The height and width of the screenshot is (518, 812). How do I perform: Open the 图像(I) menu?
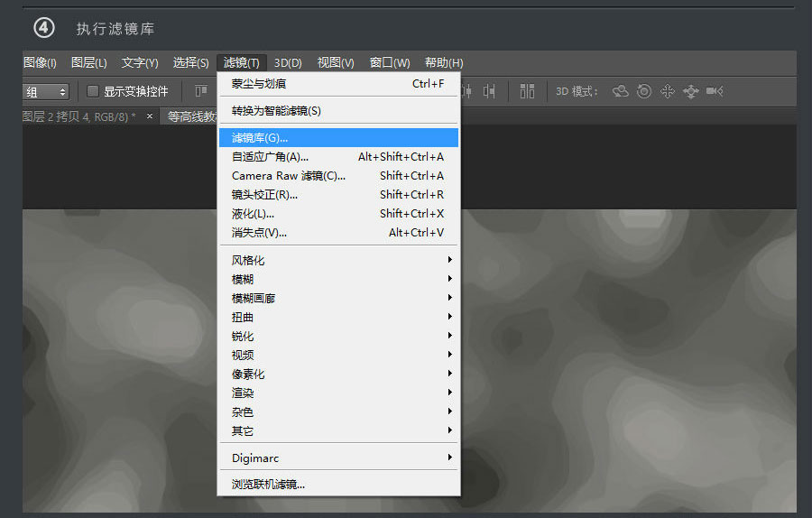click(x=40, y=62)
